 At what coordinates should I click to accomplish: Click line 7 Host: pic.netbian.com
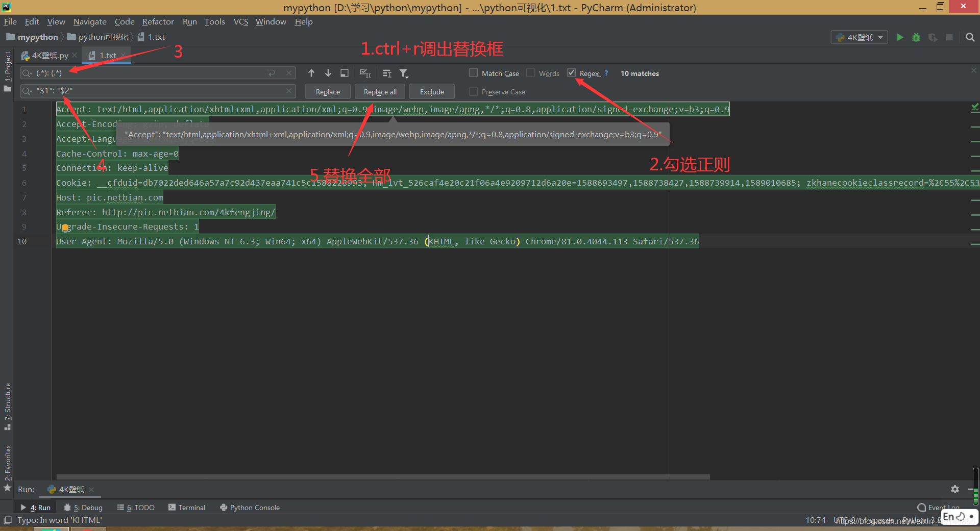click(110, 197)
